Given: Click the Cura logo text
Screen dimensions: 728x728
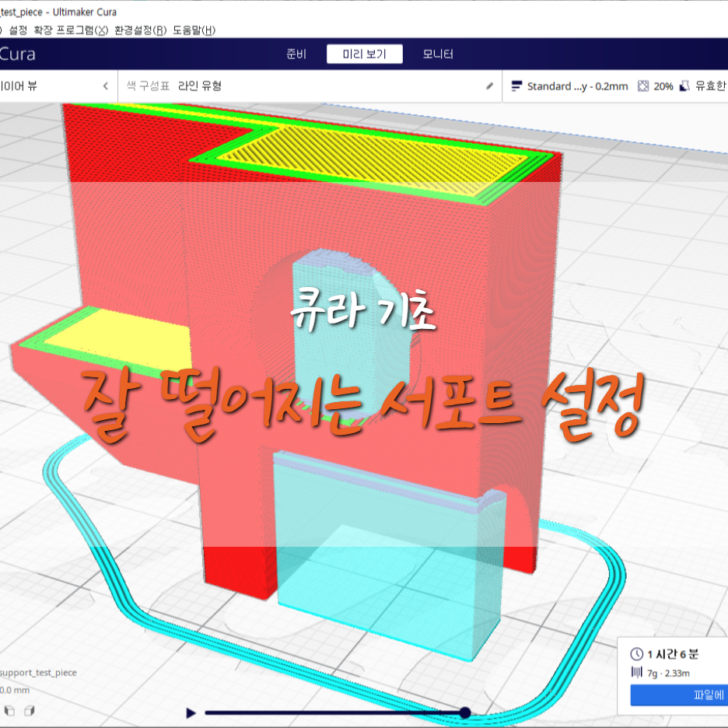Looking at the screenshot, I should click(x=17, y=54).
